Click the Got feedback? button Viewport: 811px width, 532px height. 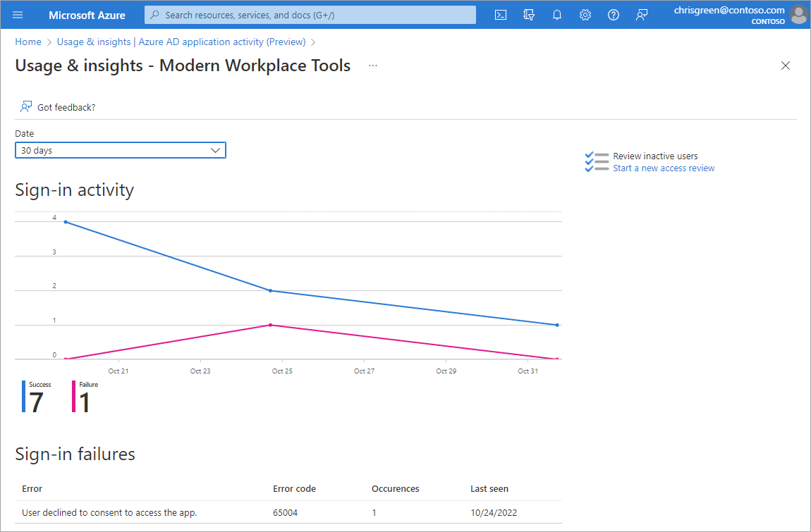click(x=57, y=107)
